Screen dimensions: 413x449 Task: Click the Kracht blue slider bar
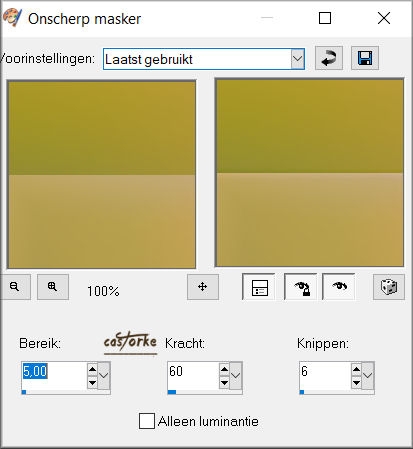[x=205, y=392]
